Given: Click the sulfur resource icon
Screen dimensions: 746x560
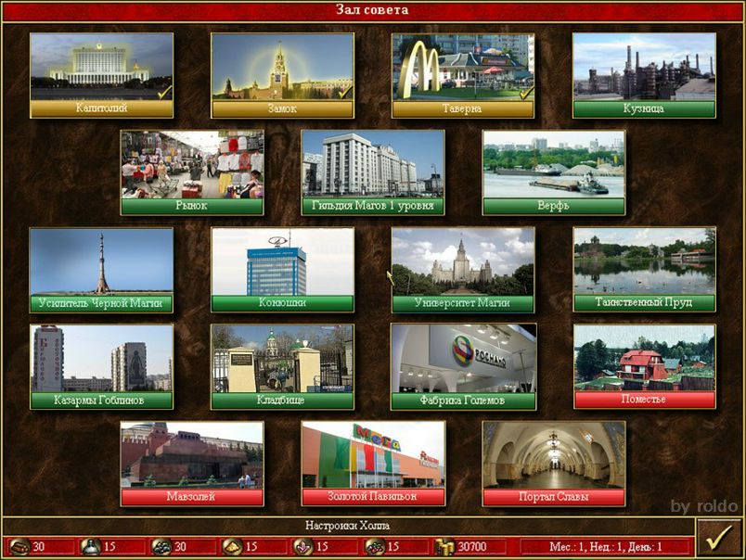Looking at the screenshot, I should (232, 547).
